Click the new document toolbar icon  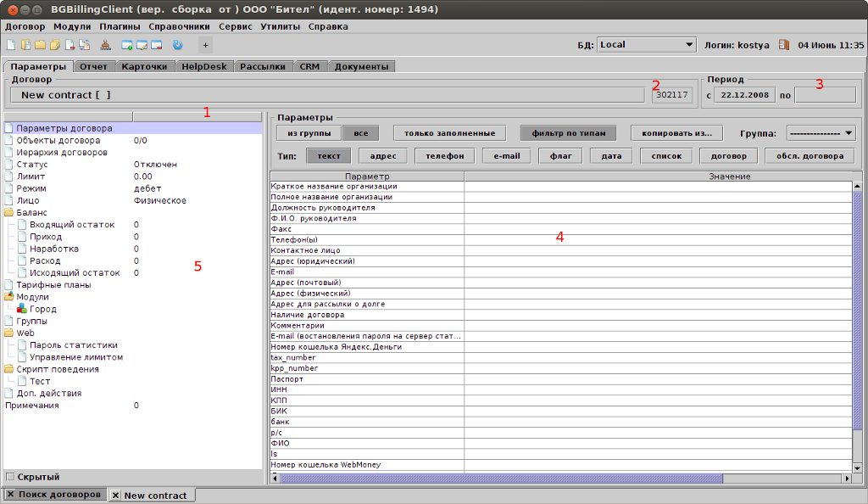coord(11,45)
